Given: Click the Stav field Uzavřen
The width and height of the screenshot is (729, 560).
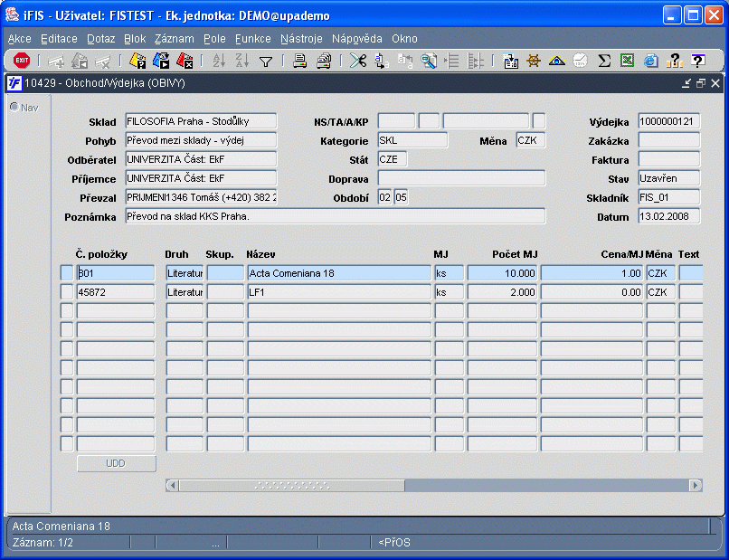Looking at the screenshot, I should click(669, 178).
